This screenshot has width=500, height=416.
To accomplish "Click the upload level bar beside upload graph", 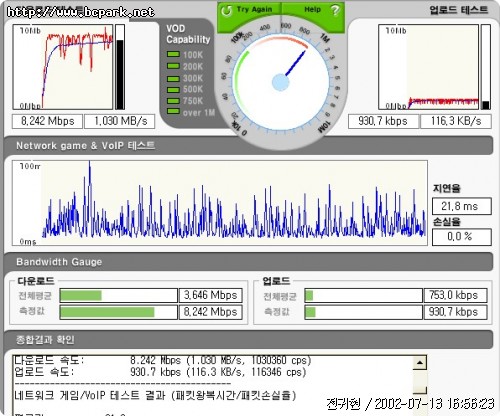I will point(486,67).
